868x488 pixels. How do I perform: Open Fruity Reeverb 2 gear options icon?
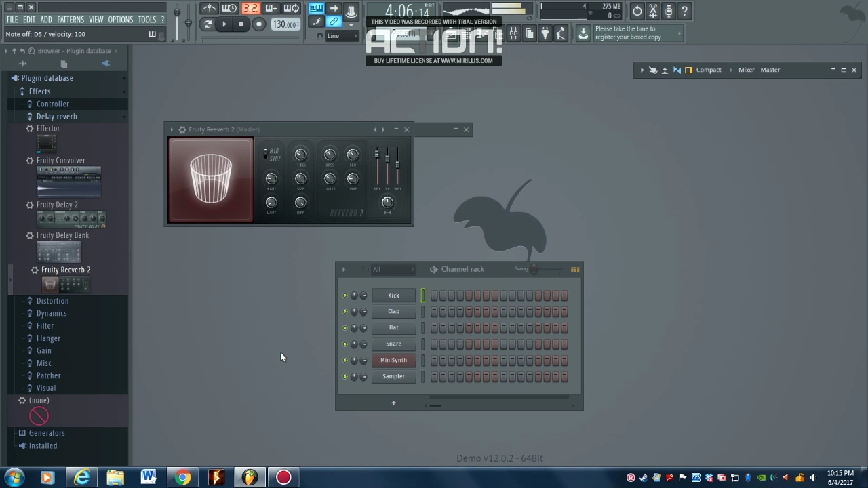tap(182, 129)
